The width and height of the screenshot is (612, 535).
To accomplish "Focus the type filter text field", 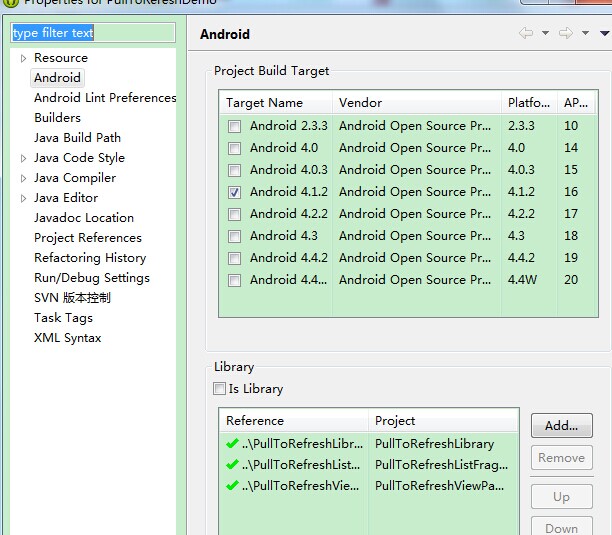I will [93, 33].
